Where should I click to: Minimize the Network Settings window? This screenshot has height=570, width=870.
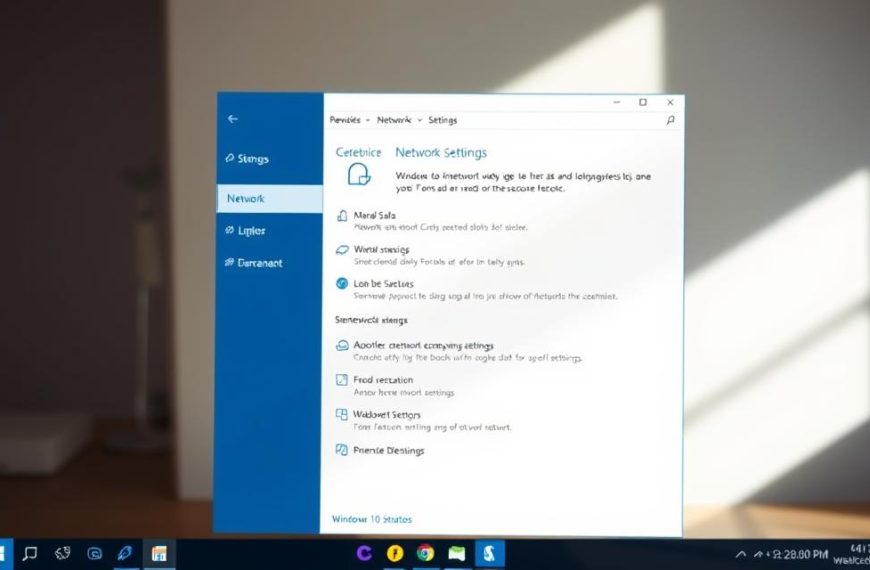pos(617,102)
